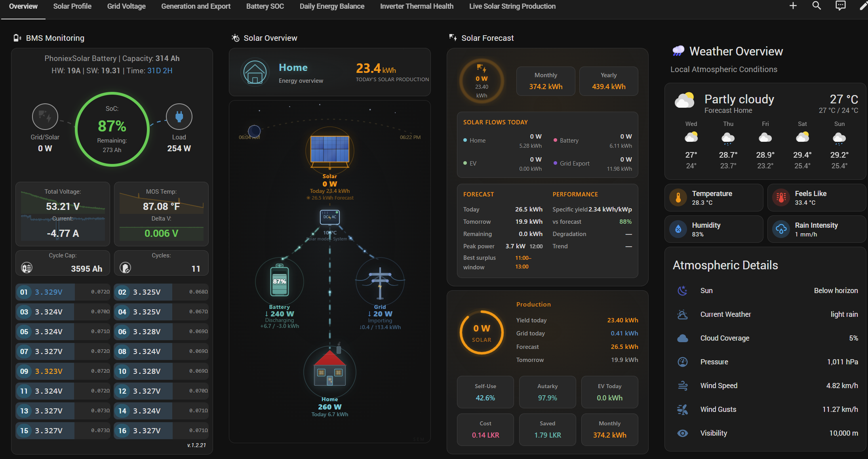The width and height of the screenshot is (868, 459).
Task: Select the Load plug icon
Action: coord(179,117)
